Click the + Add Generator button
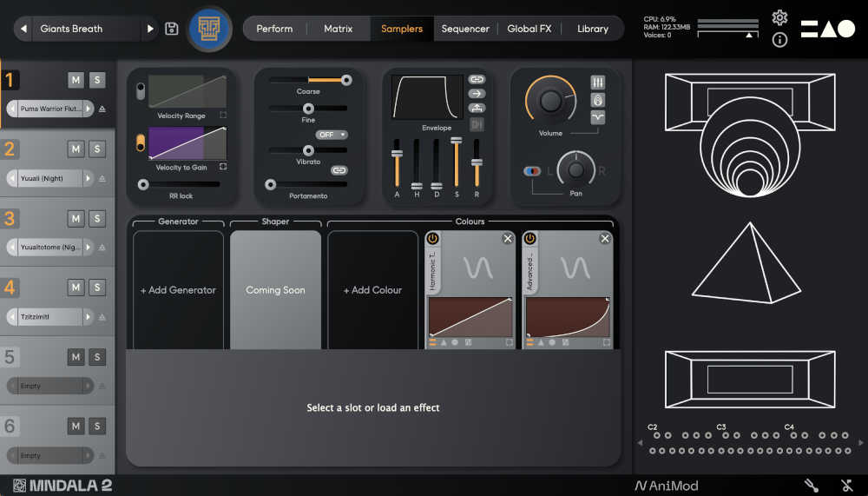Image resolution: width=868 pixels, height=496 pixels. tap(178, 290)
